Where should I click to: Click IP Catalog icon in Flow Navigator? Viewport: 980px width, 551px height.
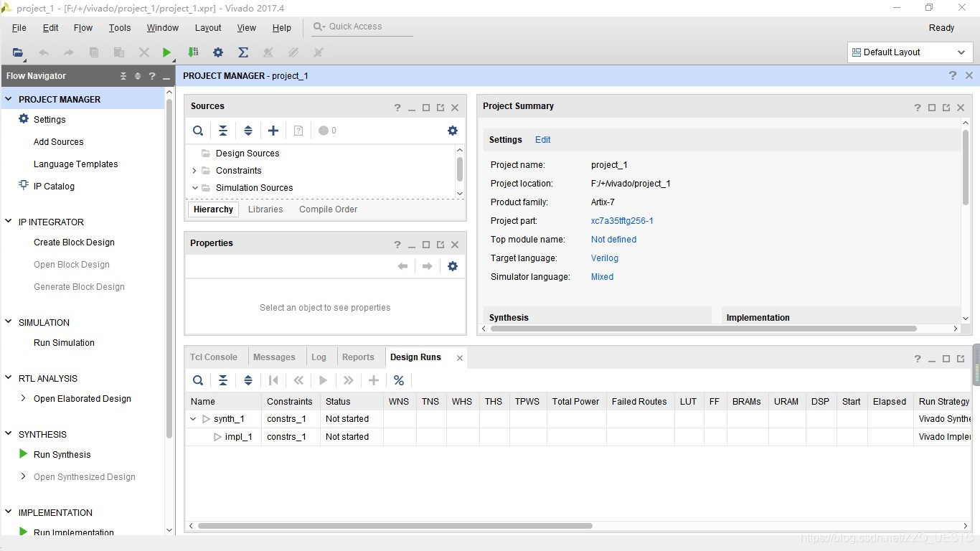click(x=24, y=186)
